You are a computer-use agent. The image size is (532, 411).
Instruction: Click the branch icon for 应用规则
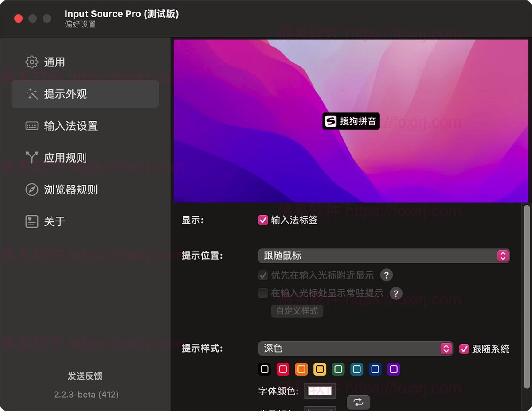click(32, 158)
